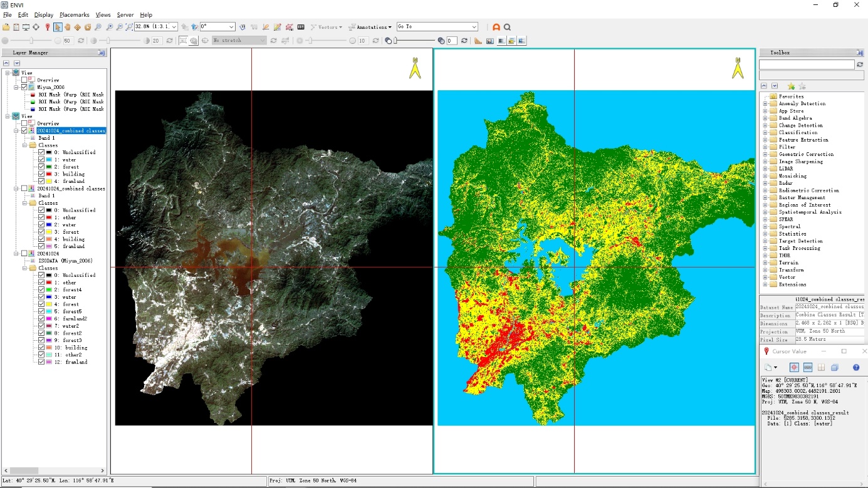This screenshot has width=868, height=488.
Task: Open the Data Manager icon in toolbar
Action: (16, 27)
